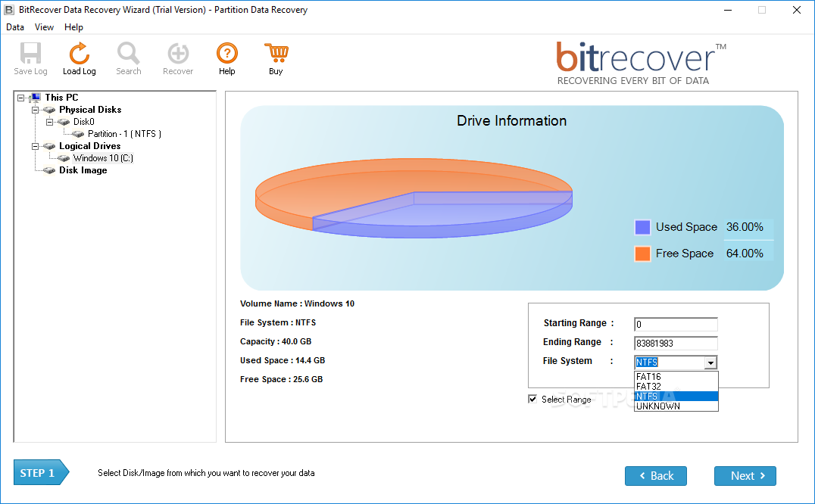Select Disk0 tree item label
This screenshot has width=815, height=504.
[x=83, y=122]
